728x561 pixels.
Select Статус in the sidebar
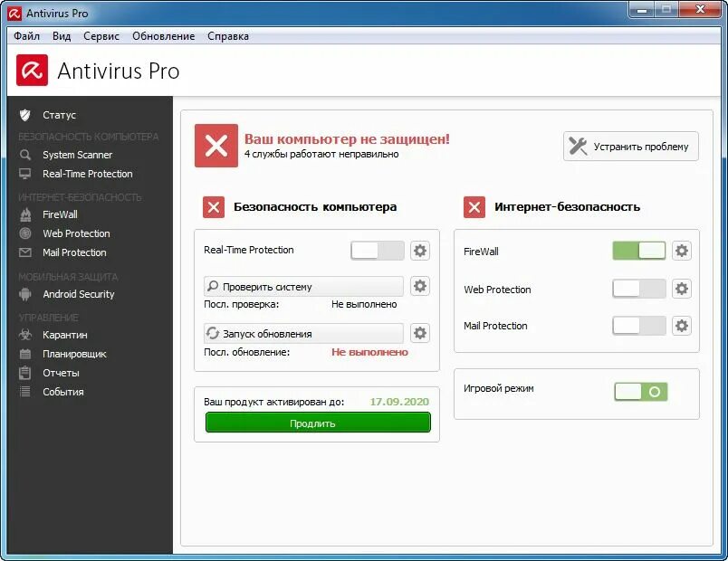click(x=59, y=115)
